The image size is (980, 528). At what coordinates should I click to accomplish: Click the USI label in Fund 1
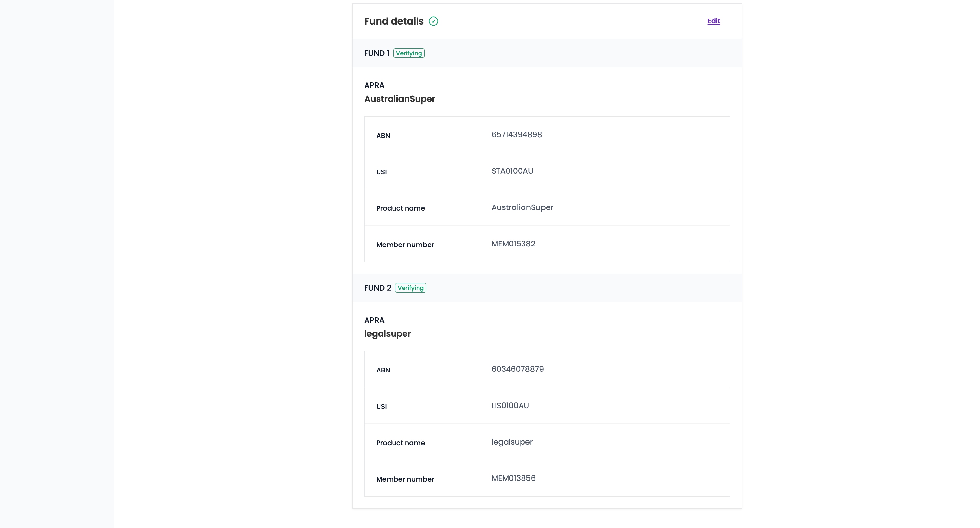pyautogui.click(x=381, y=172)
